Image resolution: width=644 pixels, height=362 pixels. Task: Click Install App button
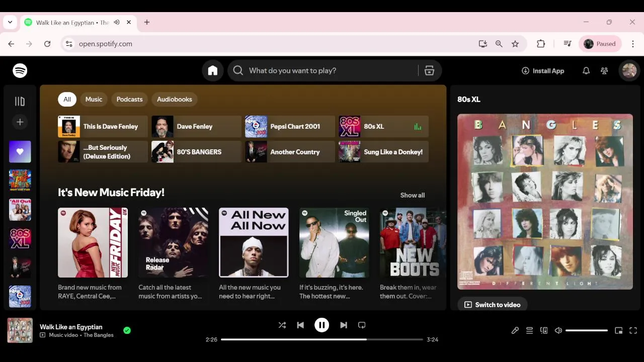(543, 71)
